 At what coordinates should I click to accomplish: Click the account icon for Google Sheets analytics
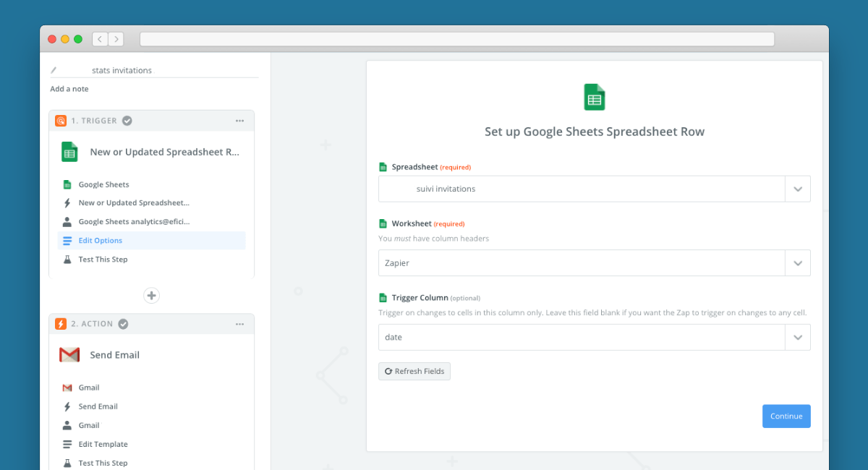67,221
